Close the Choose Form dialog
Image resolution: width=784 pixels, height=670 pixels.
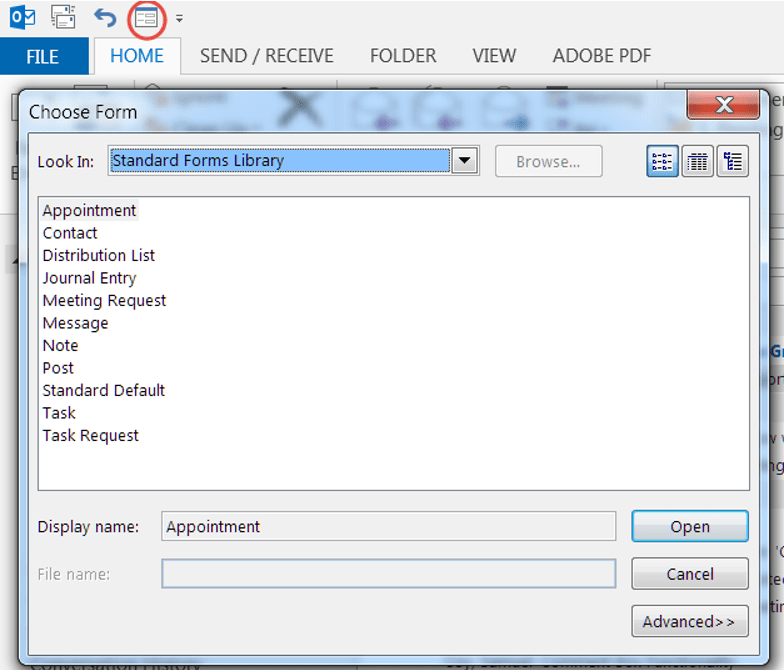point(724,105)
